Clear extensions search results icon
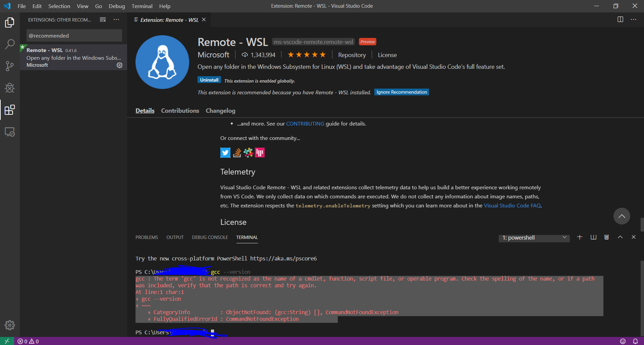644x345 pixels. point(103,20)
